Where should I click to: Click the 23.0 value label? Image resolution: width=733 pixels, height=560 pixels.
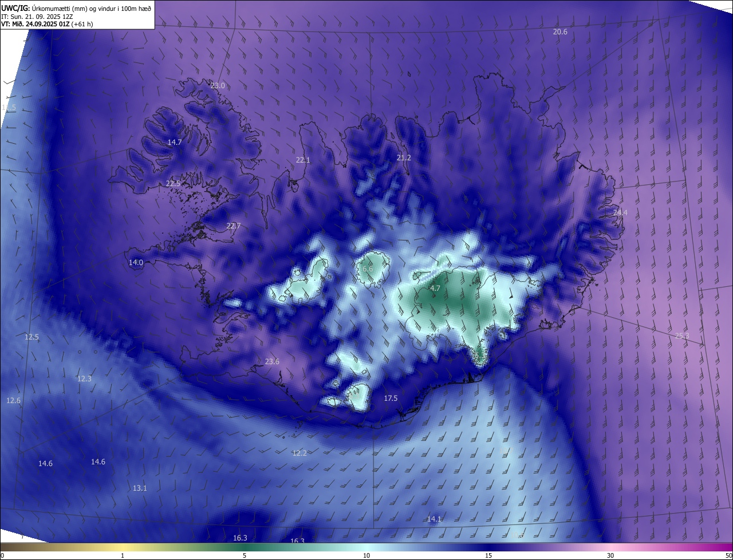click(218, 86)
